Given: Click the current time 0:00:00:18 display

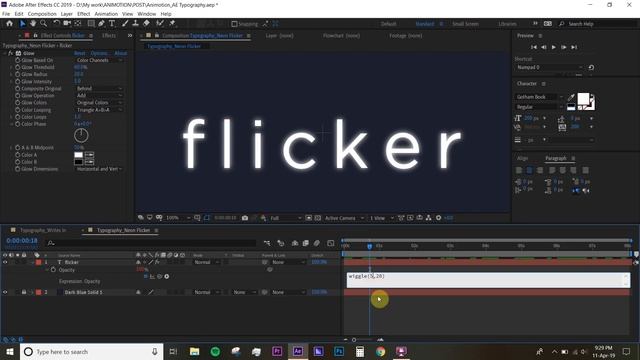Looking at the screenshot, I should click(x=22, y=241).
